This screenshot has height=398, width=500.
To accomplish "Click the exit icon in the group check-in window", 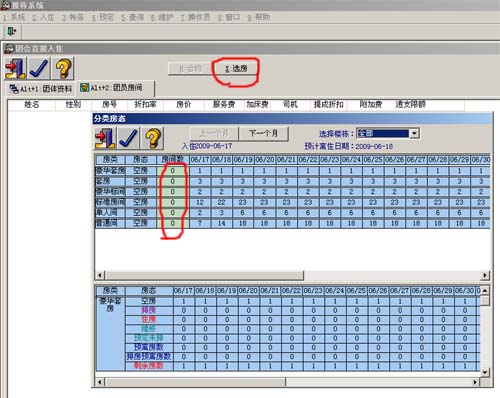I will (x=16, y=68).
